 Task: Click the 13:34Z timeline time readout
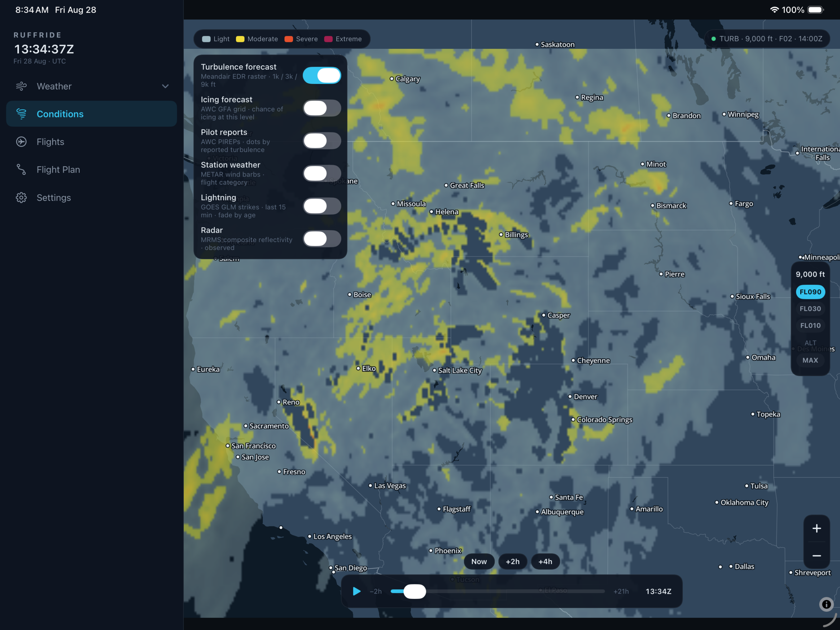[659, 591]
